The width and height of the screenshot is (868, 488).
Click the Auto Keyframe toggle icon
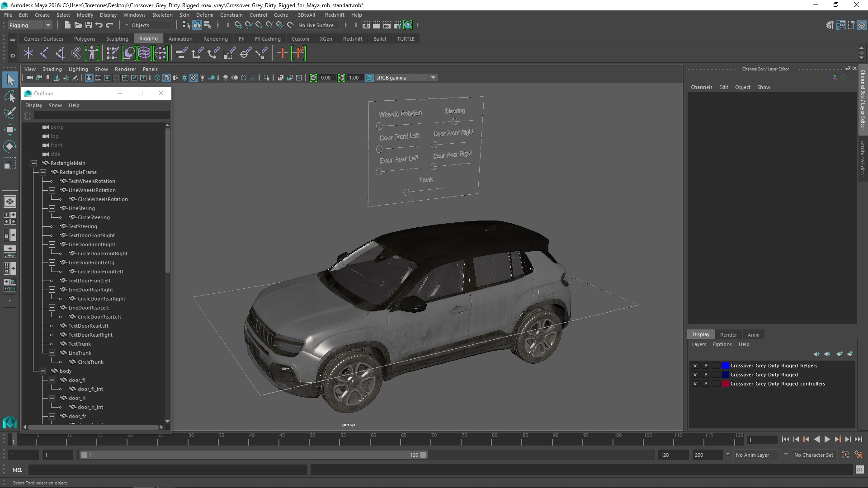(845, 455)
